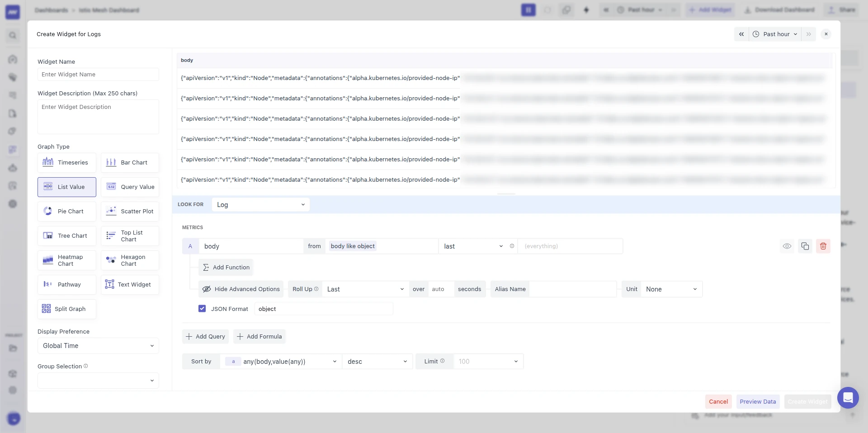Open the Group Selection dropdown
The width and height of the screenshot is (868, 433).
coord(98,381)
